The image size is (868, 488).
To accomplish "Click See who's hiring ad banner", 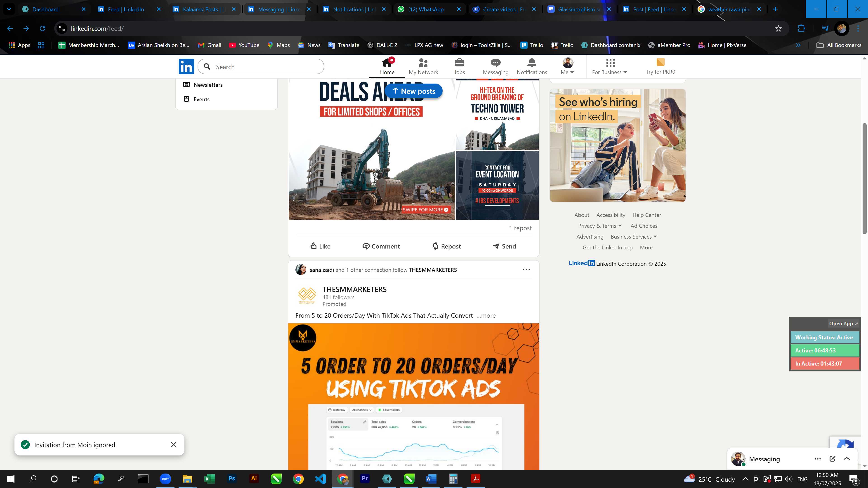I will [617, 145].
